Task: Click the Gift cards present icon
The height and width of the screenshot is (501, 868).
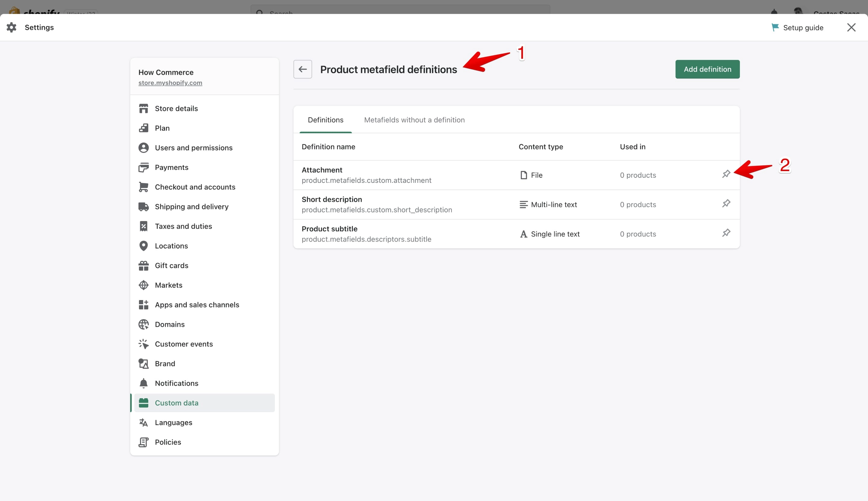Action: tap(143, 265)
